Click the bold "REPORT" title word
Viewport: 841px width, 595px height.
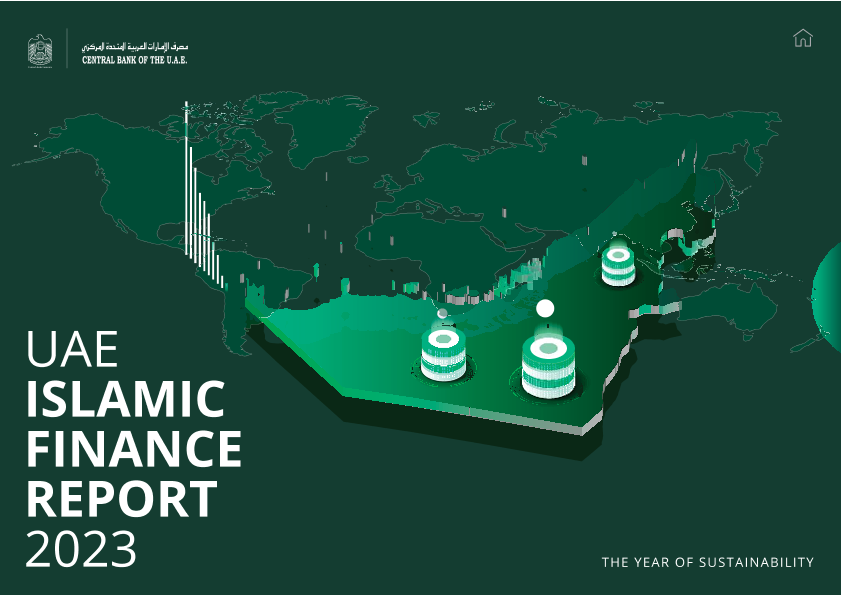click(x=121, y=497)
